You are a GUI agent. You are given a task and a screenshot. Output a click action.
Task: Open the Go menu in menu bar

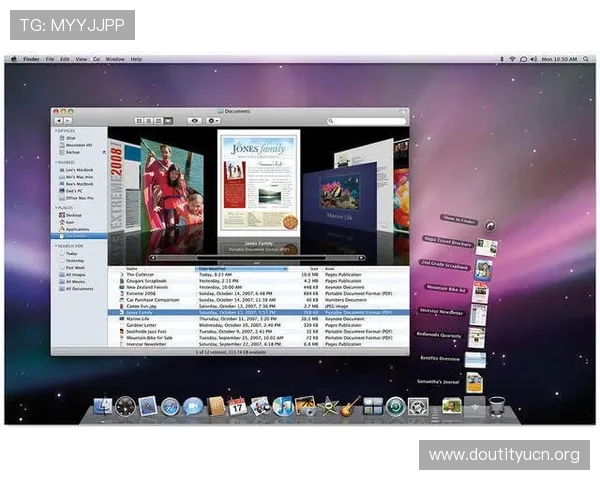96,59
